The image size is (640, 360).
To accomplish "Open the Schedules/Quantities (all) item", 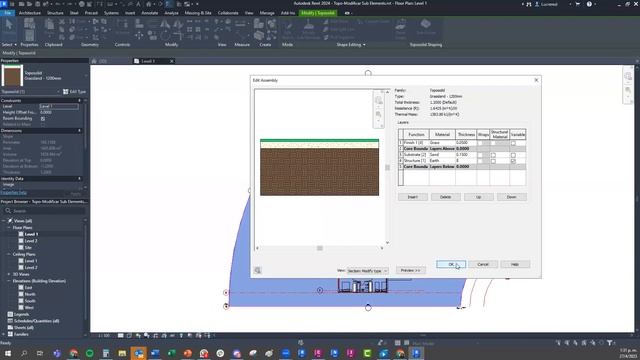I will click(x=36, y=321).
